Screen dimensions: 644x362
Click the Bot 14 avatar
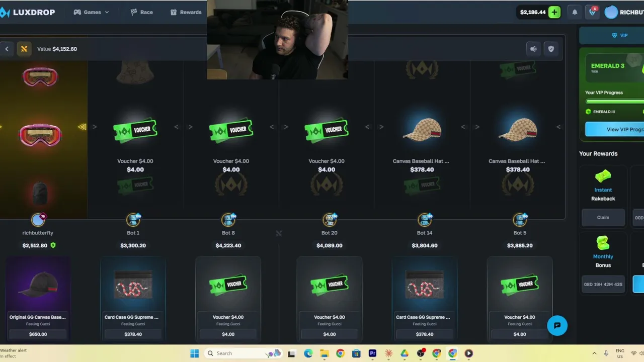(x=425, y=219)
